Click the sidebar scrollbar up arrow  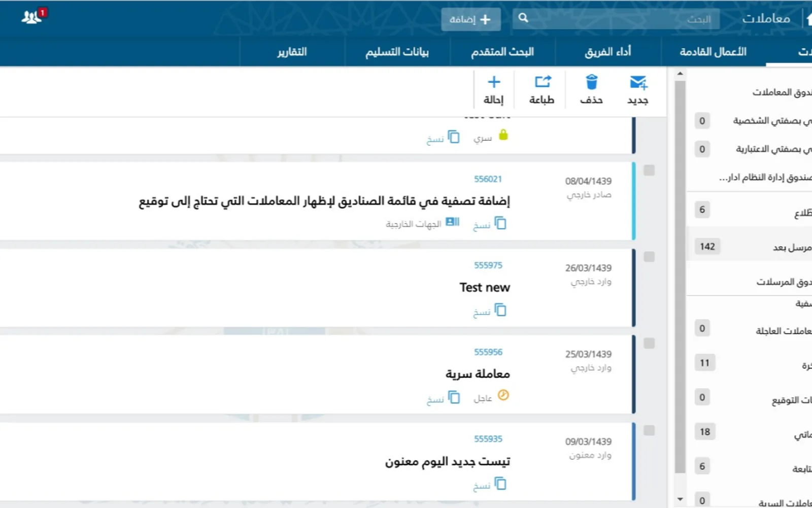[x=680, y=74]
